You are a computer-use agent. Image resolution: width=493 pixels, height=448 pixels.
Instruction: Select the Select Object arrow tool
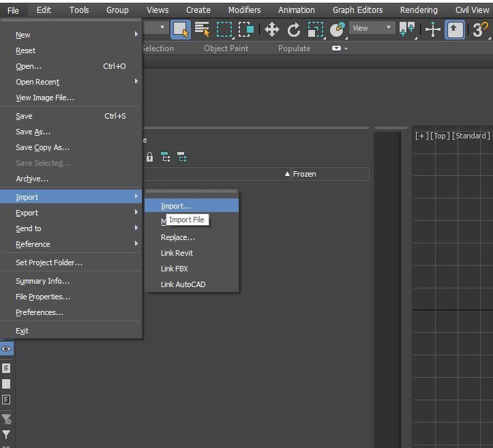point(180,29)
